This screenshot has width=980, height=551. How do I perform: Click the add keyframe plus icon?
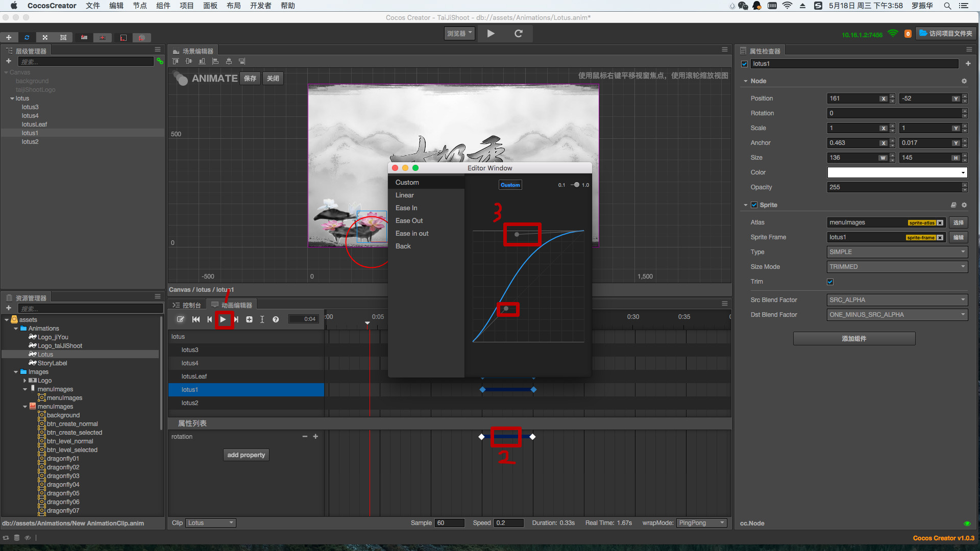coord(249,319)
